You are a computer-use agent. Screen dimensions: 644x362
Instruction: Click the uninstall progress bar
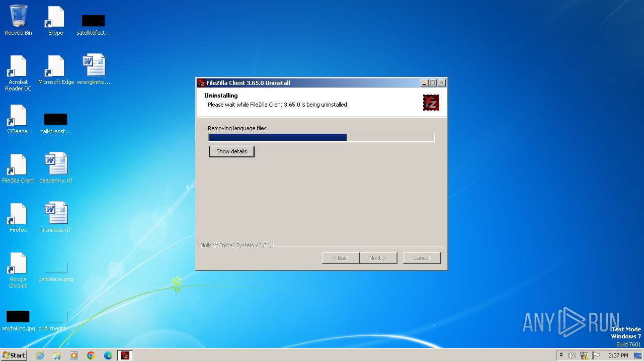pos(321,137)
